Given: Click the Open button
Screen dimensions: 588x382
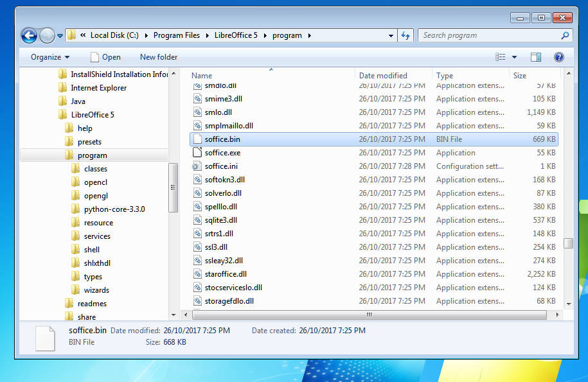Looking at the screenshot, I should (x=109, y=57).
